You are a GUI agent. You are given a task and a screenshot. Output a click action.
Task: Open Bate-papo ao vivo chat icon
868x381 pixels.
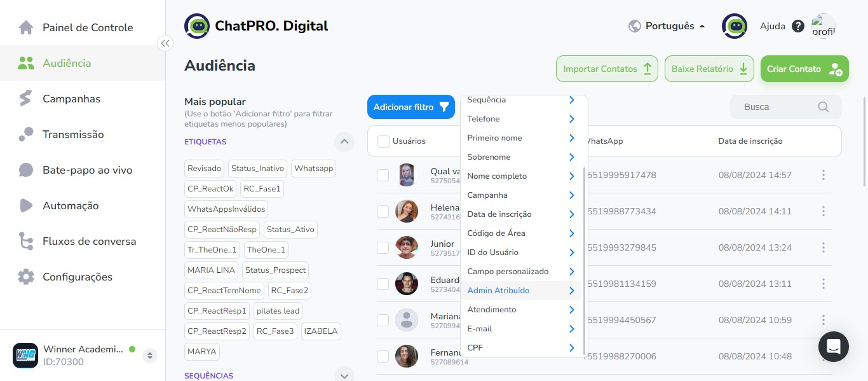tap(26, 170)
